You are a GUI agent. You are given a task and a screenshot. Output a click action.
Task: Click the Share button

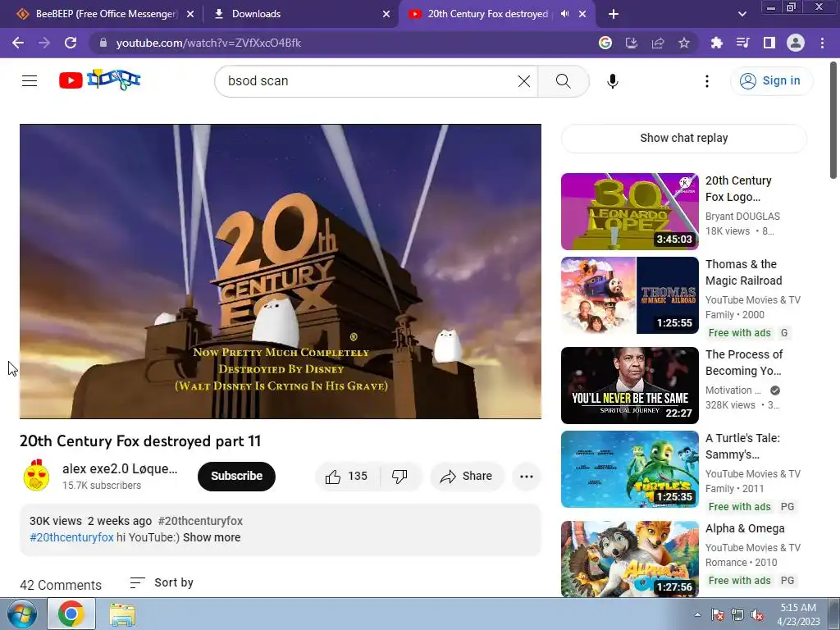point(466,477)
